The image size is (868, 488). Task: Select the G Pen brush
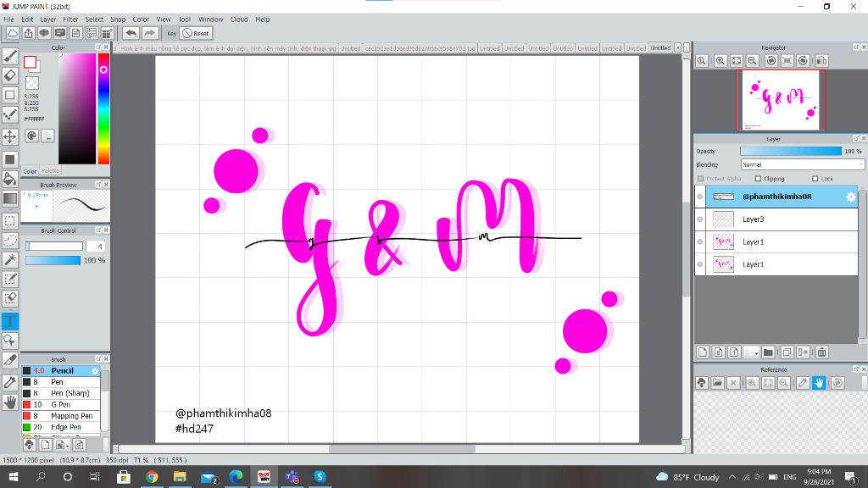point(61,404)
